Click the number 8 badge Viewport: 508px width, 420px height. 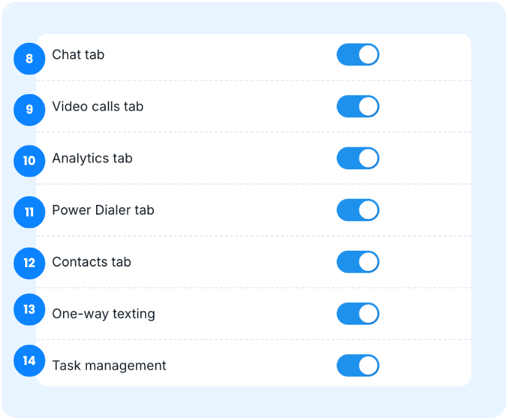tap(29, 59)
